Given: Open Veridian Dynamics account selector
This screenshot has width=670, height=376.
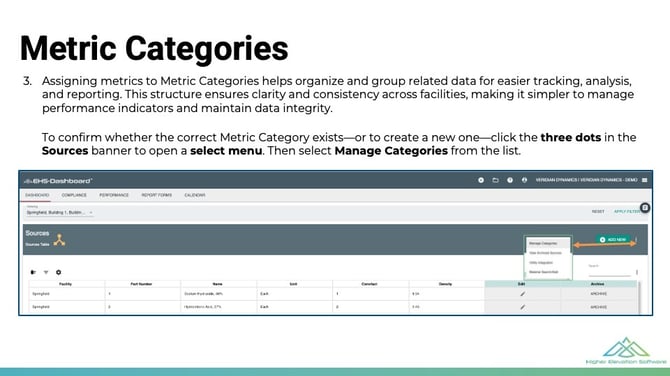Looking at the screenshot, I should pos(586,180).
